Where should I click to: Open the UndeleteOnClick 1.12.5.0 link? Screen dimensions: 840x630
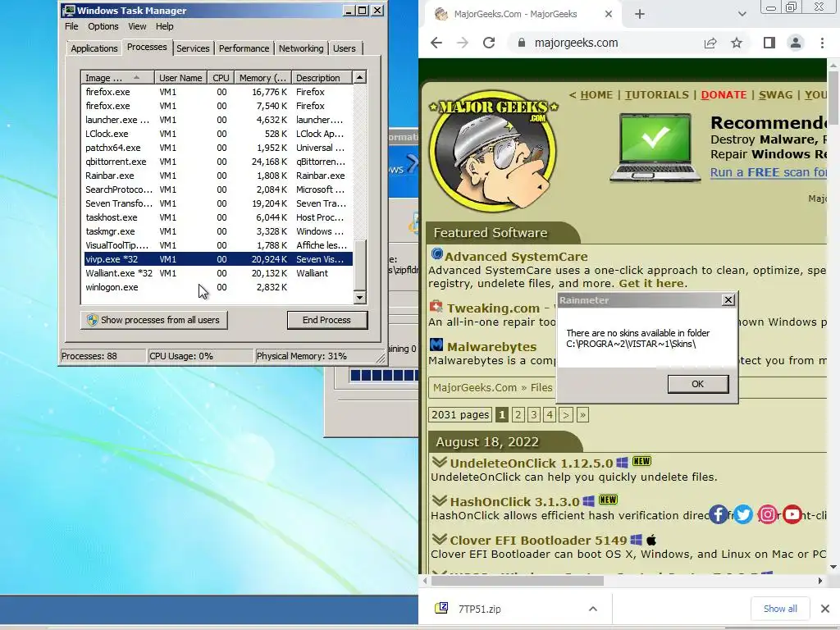click(x=532, y=463)
